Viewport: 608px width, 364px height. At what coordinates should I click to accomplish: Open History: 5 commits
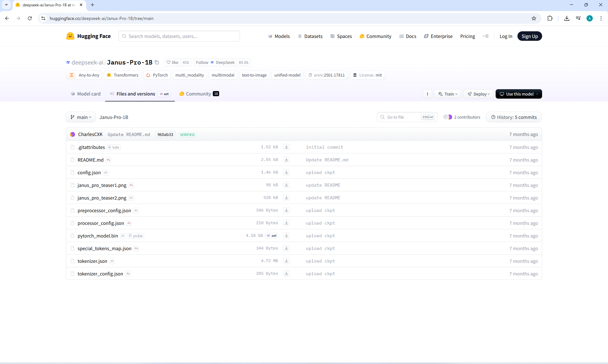click(514, 117)
